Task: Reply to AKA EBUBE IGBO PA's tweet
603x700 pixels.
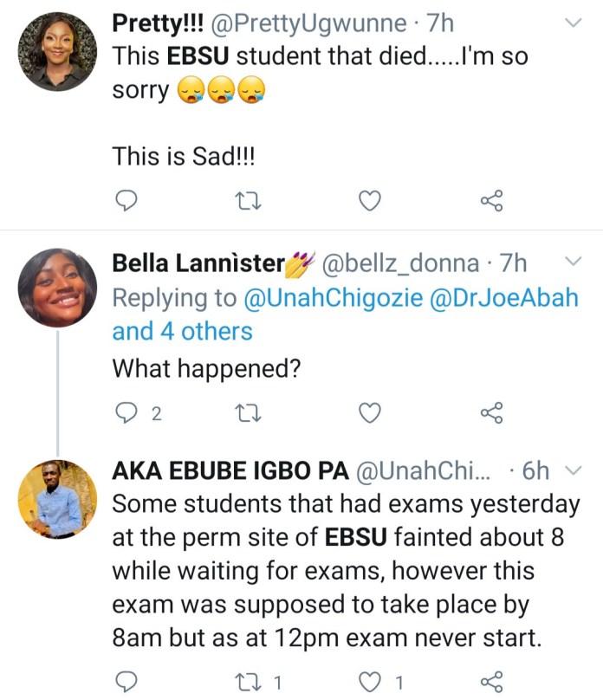Action: tap(127, 680)
